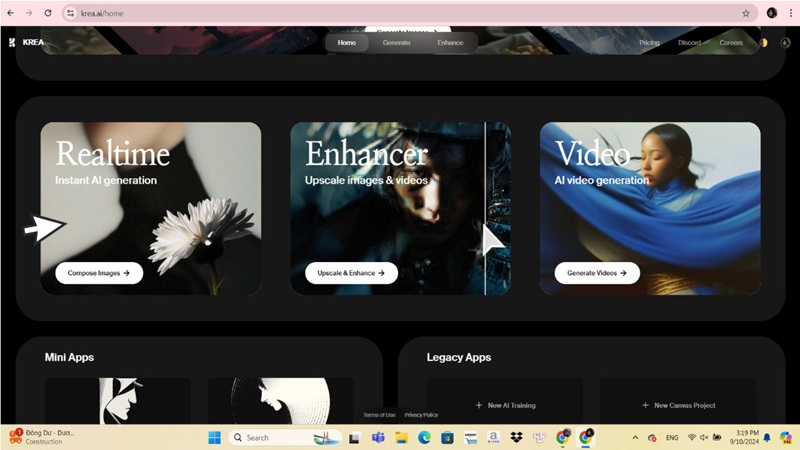Image resolution: width=800 pixels, height=450 pixels.
Task: Switch to the Enhance tab
Action: [450, 43]
